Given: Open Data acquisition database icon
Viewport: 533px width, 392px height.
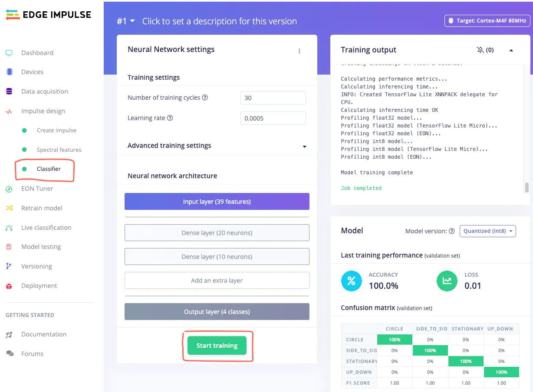Looking at the screenshot, I should [9, 91].
